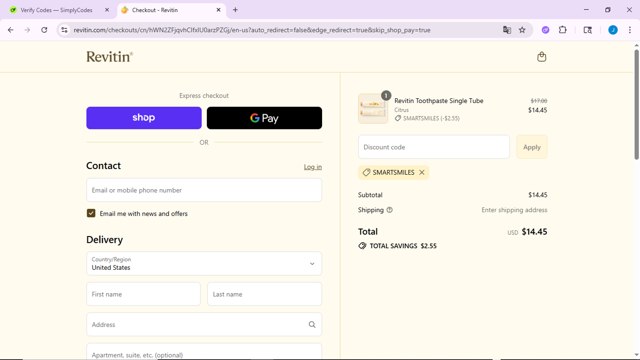Click the Total Savings tag icon
640x360 pixels.
point(362,246)
